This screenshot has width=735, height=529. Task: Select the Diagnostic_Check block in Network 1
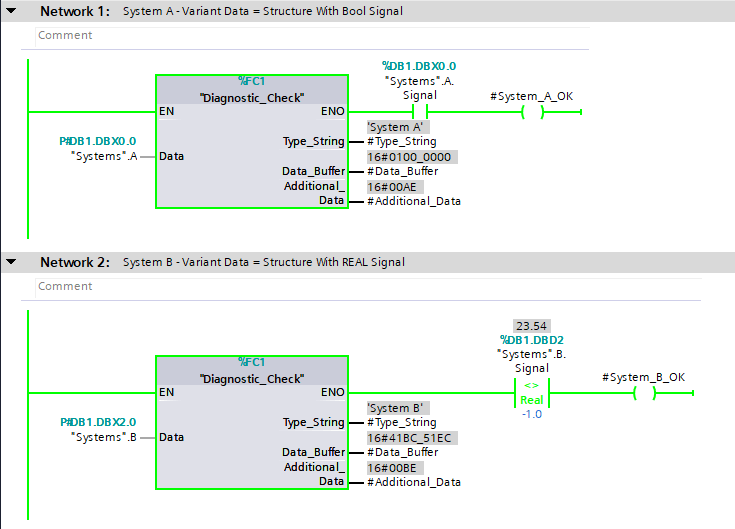click(252, 150)
